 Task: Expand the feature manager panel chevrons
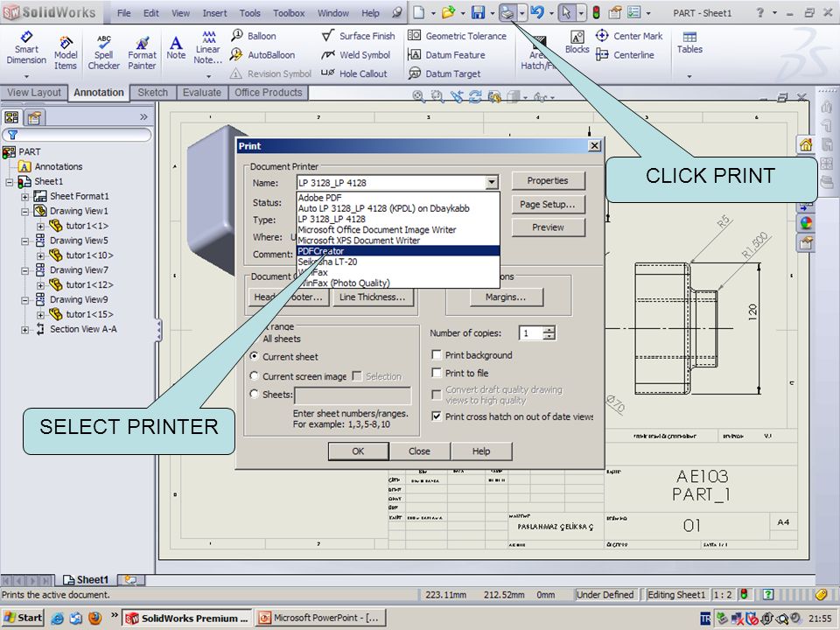(143, 116)
